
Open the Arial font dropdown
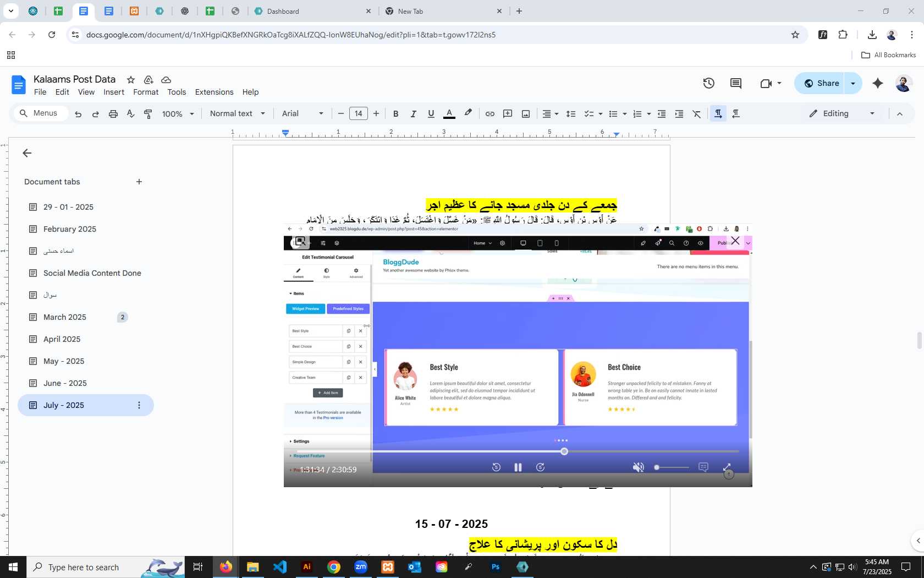(x=302, y=114)
